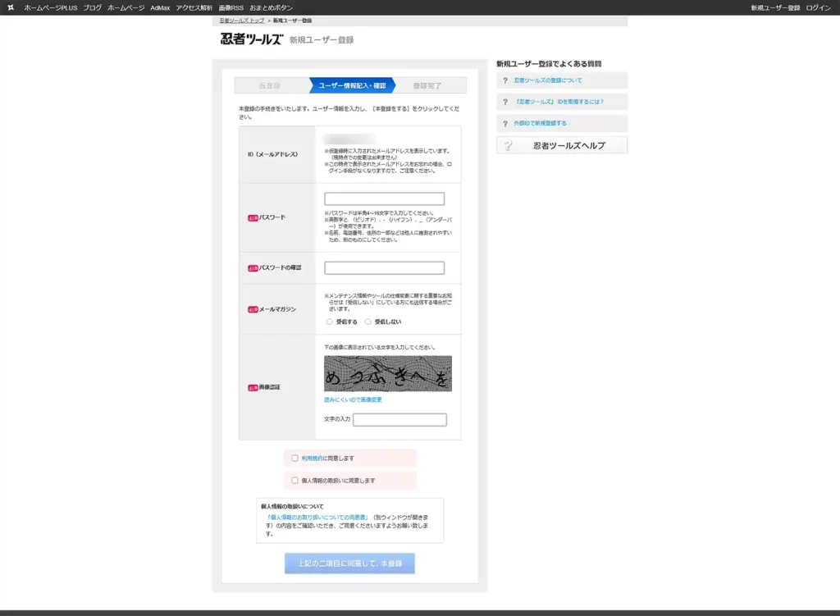Click 読みにくいので画像変更 to refresh captcha
This screenshot has width=840, height=616.
pos(353,399)
